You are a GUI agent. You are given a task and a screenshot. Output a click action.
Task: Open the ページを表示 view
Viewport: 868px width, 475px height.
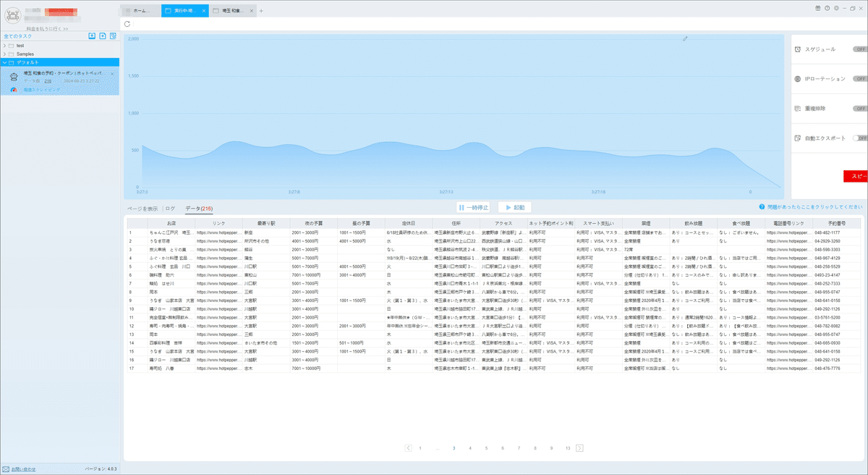pos(142,209)
